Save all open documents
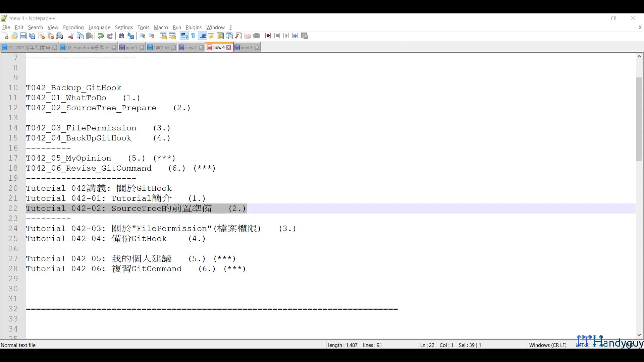Image resolution: width=644 pixels, height=362 pixels. pos(32,36)
